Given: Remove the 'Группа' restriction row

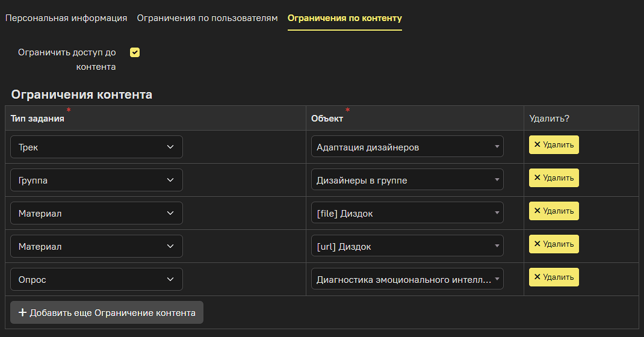Looking at the screenshot, I should coord(553,178).
